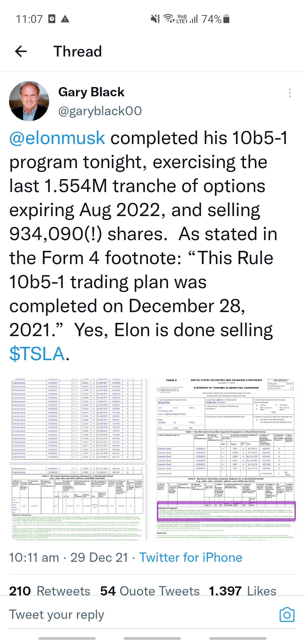
Task: View the 54 Quote Tweets list
Action: point(150,591)
